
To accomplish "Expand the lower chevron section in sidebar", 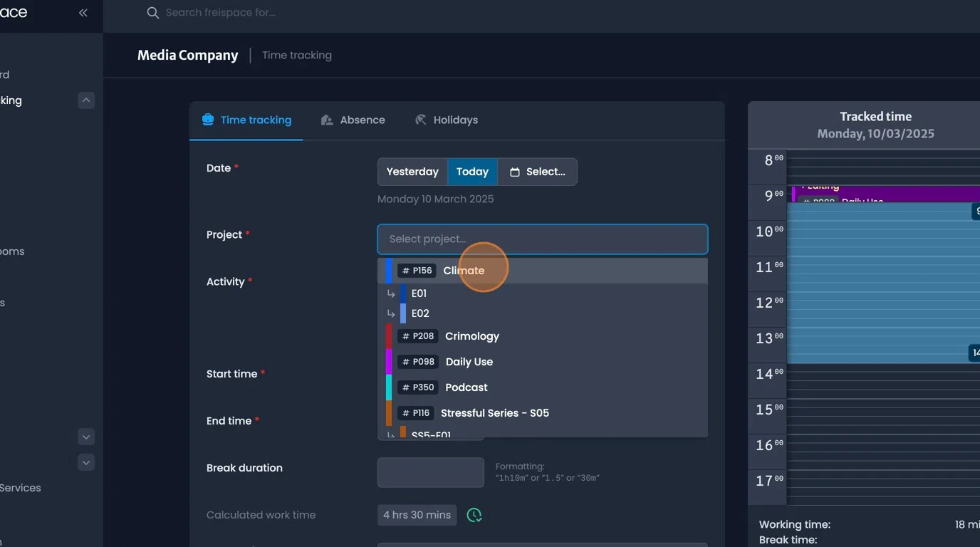I will 86,462.
